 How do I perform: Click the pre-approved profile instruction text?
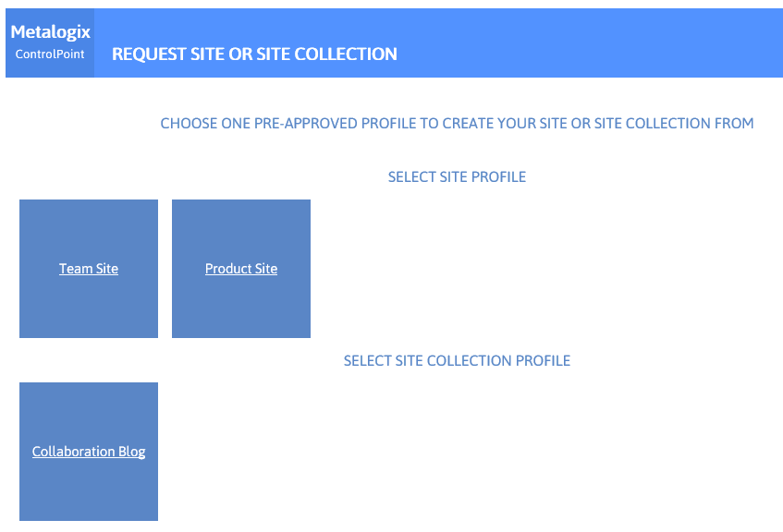pyautogui.click(x=457, y=123)
